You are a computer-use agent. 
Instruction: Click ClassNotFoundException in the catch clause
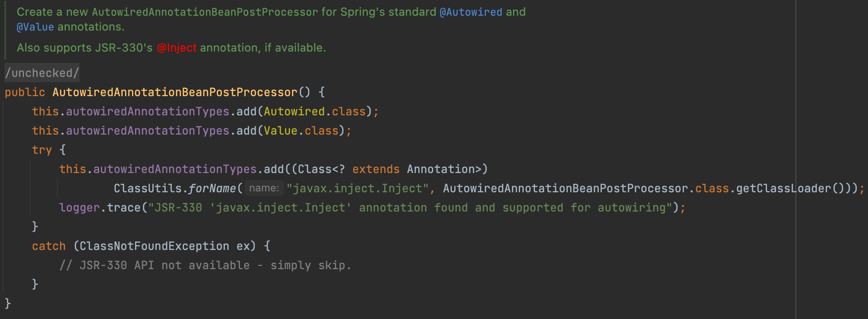point(154,246)
